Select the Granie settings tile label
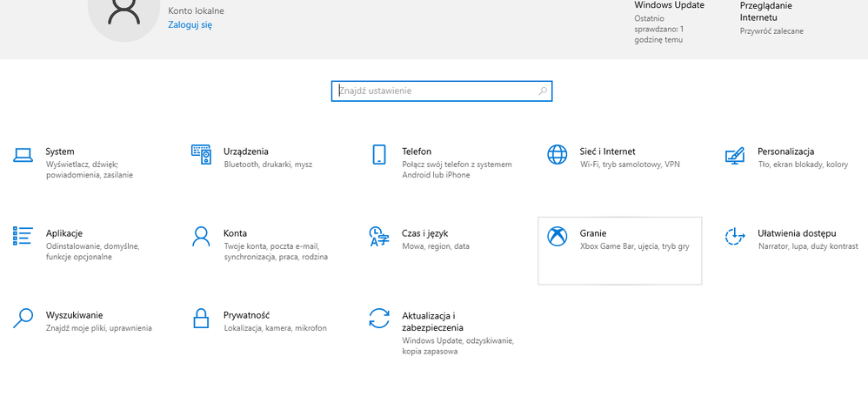868x410 pixels. tap(593, 233)
